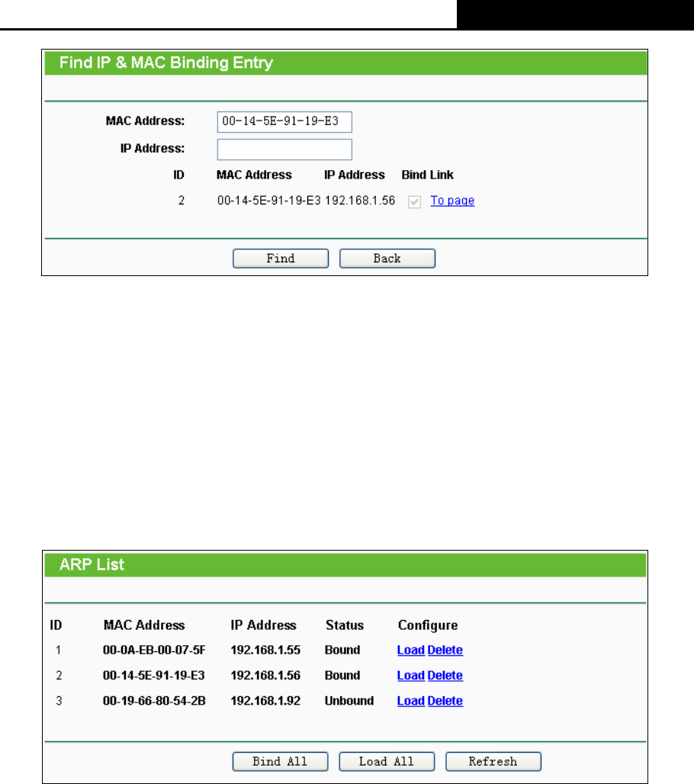The image size is (694, 784).
Task: Click the 'Bound' status of 192.168.1.55
Action: tap(342, 650)
